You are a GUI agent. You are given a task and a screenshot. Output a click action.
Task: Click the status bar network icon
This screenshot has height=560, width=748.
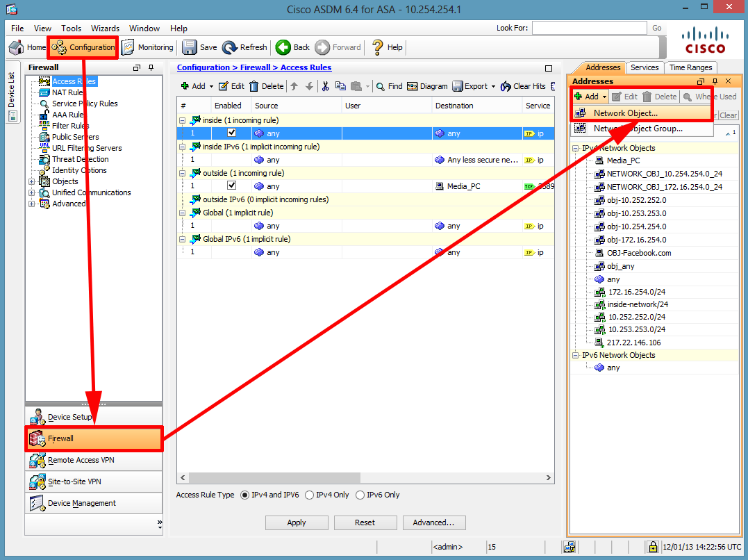tap(569, 547)
